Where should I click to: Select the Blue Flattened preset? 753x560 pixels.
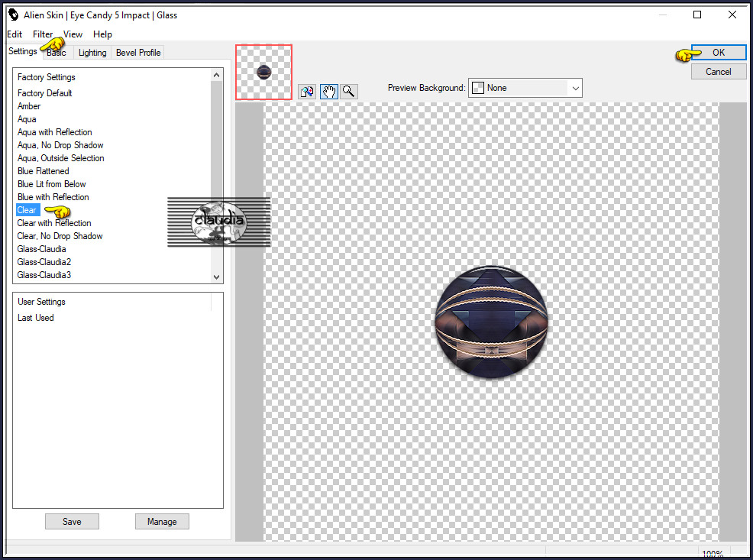pyautogui.click(x=44, y=171)
